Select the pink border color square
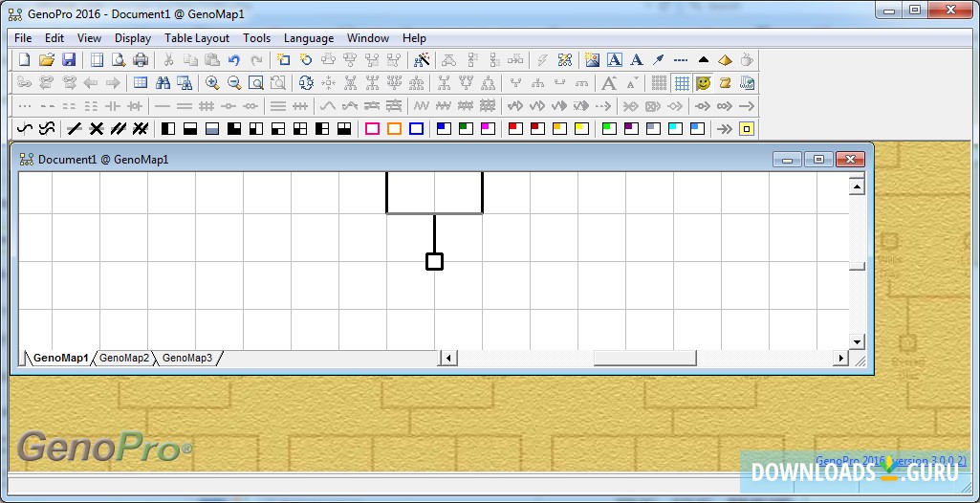Viewport: 980px width, 503px height. [372, 129]
